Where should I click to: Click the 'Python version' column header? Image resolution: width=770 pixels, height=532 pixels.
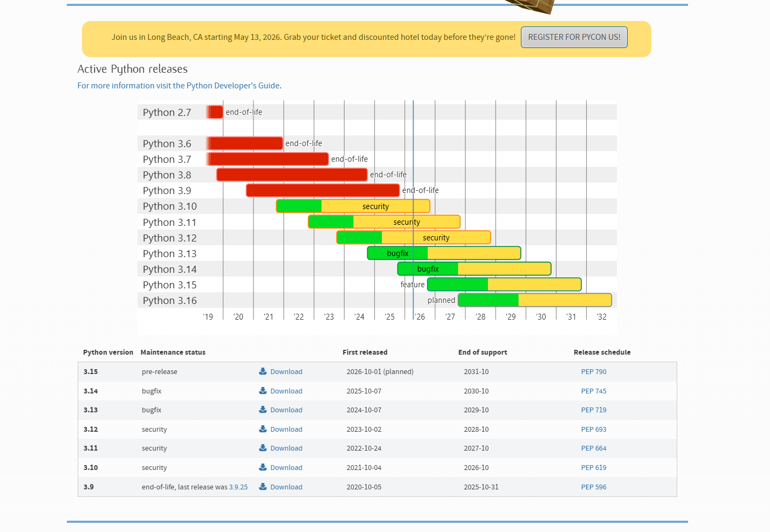(x=108, y=353)
